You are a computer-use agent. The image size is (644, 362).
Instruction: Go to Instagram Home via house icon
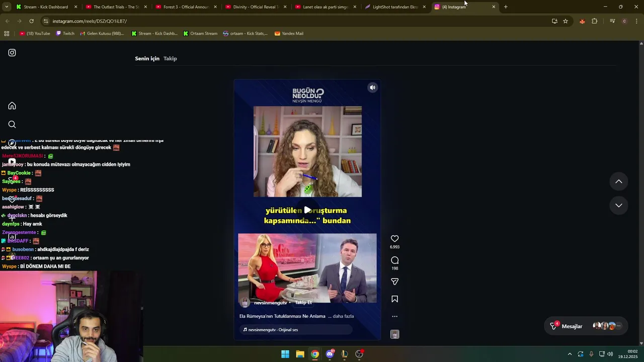[12, 106]
